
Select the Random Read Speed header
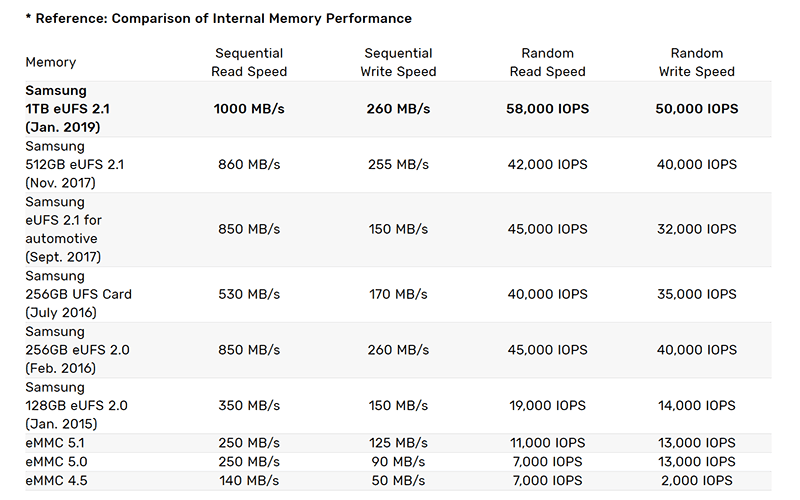(547, 62)
